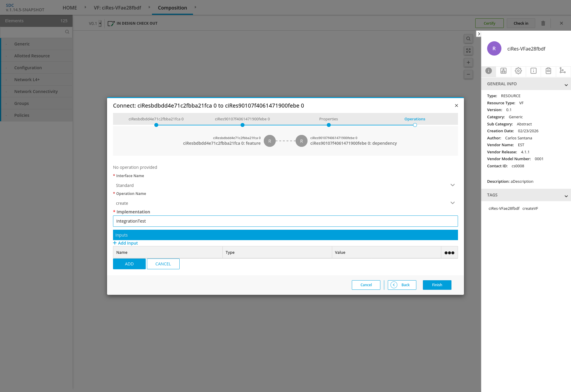Open the settings gear tab icon
The image size is (571, 392).
click(x=518, y=71)
